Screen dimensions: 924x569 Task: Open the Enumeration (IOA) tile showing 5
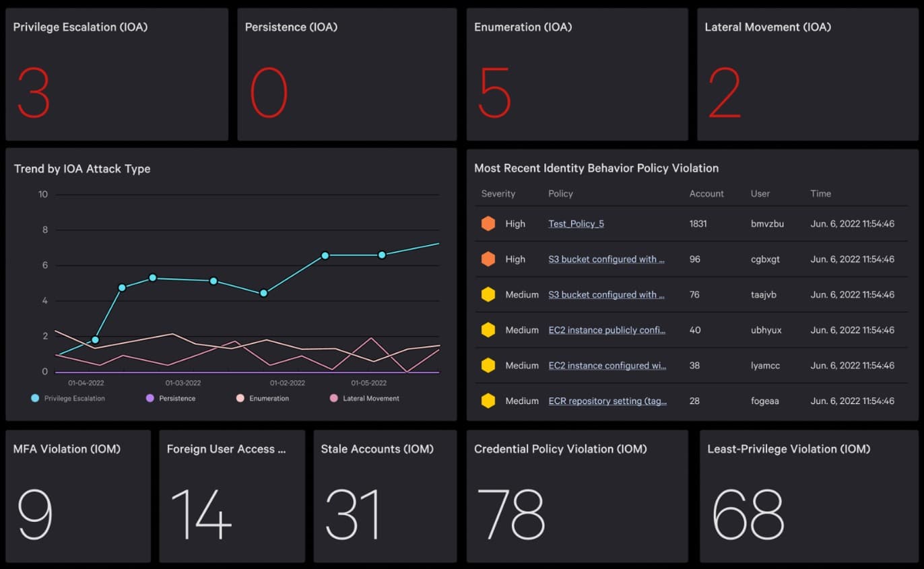tap(577, 74)
